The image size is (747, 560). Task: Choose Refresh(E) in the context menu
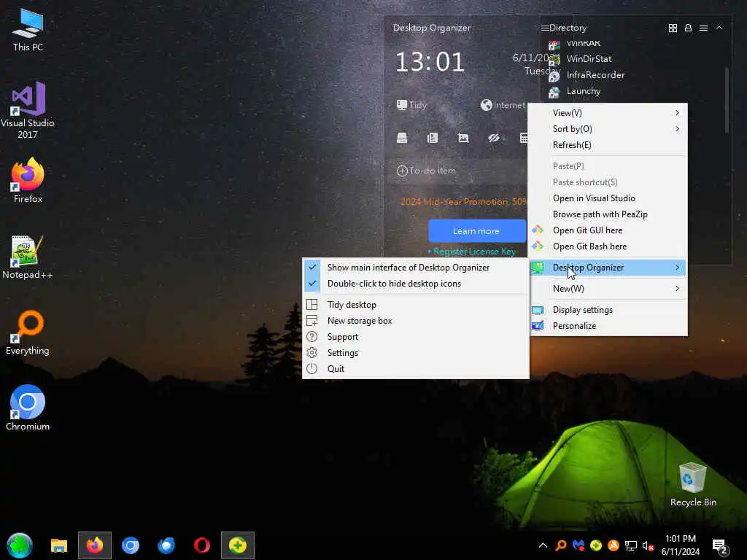coord(608,145)
